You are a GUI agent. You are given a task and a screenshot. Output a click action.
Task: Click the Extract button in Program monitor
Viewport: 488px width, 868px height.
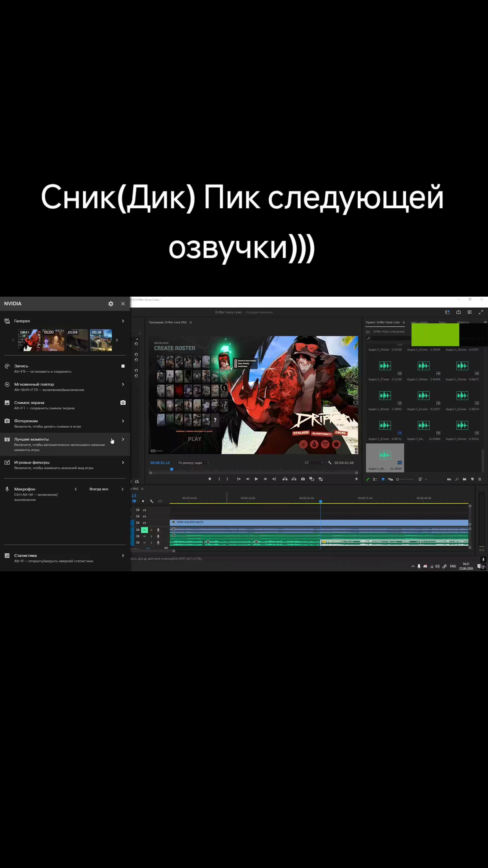tap(294, 479)
